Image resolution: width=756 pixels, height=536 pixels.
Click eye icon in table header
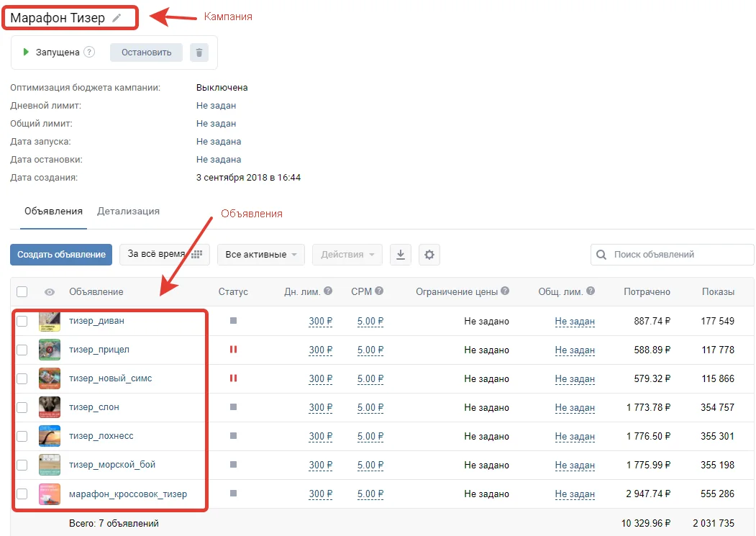[49, 292]
